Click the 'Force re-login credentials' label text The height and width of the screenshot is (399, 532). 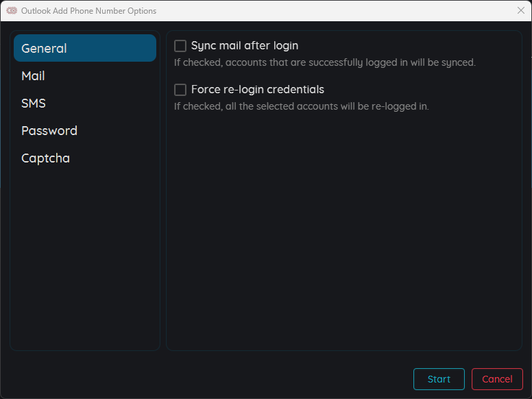[258, 89]
